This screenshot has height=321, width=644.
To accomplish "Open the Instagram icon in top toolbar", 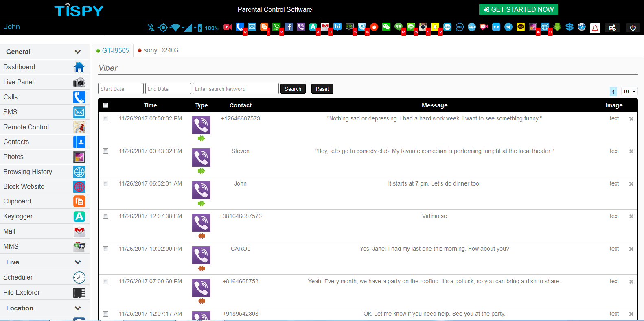I will point(423,27).
